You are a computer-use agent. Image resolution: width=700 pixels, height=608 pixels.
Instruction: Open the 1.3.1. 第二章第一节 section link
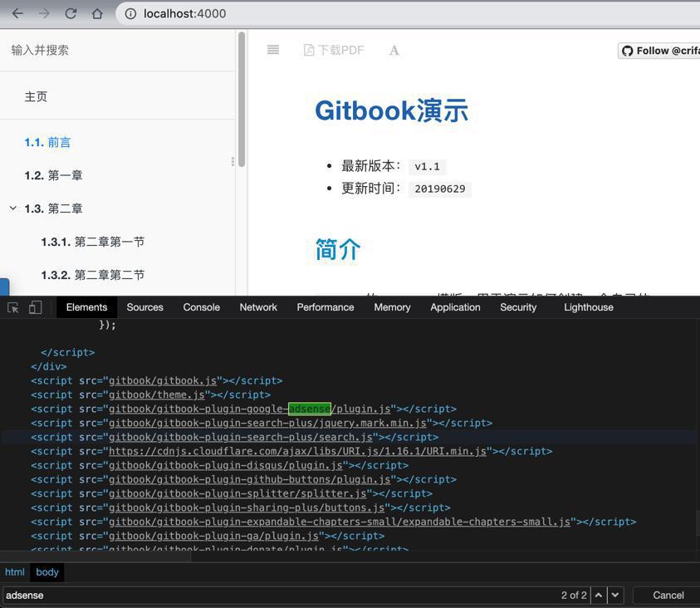(93, 242)
